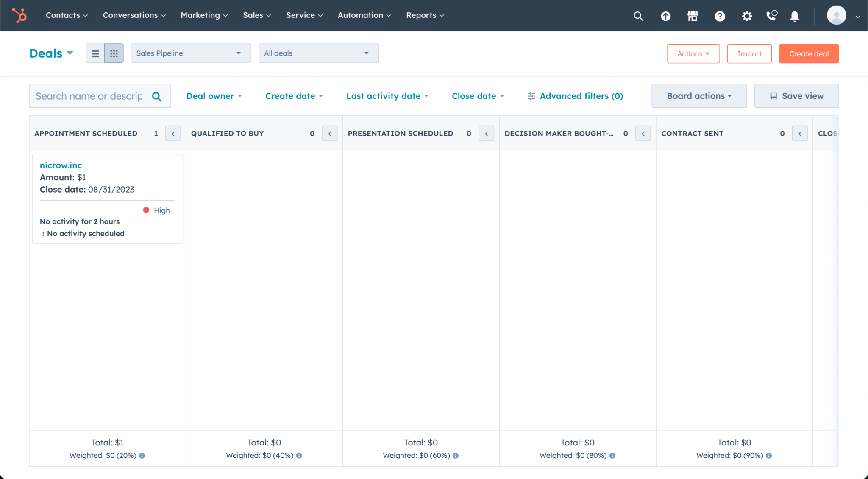Switch to list view
Screen dimensions: 868x479
pyautogui.click(x=95, y=53)
